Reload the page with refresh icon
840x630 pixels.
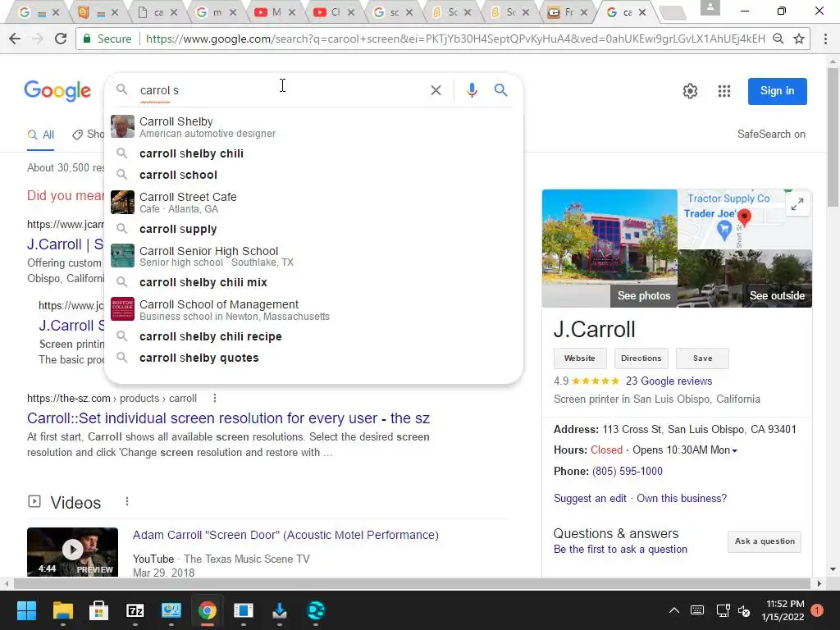pyautogui.click(x=61, y=39)
